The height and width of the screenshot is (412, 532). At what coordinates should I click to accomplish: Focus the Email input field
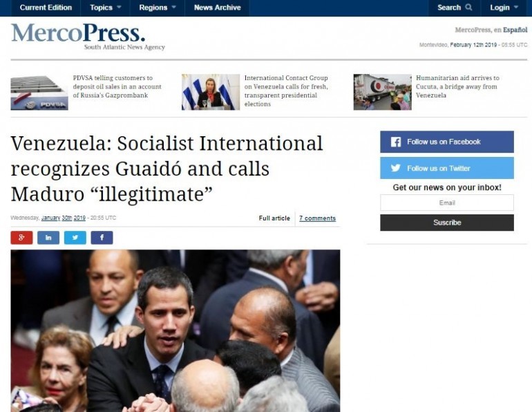click(x=447, y=203)
